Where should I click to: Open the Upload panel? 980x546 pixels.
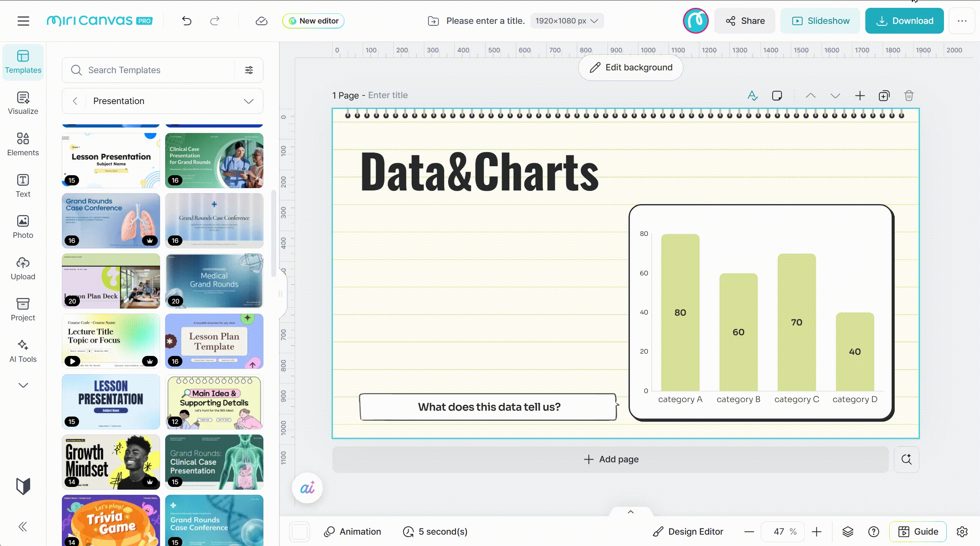[x=23, y=268]
